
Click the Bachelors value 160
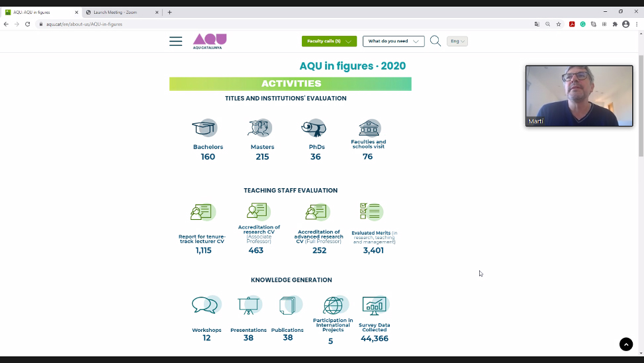(x=208, y=156)
